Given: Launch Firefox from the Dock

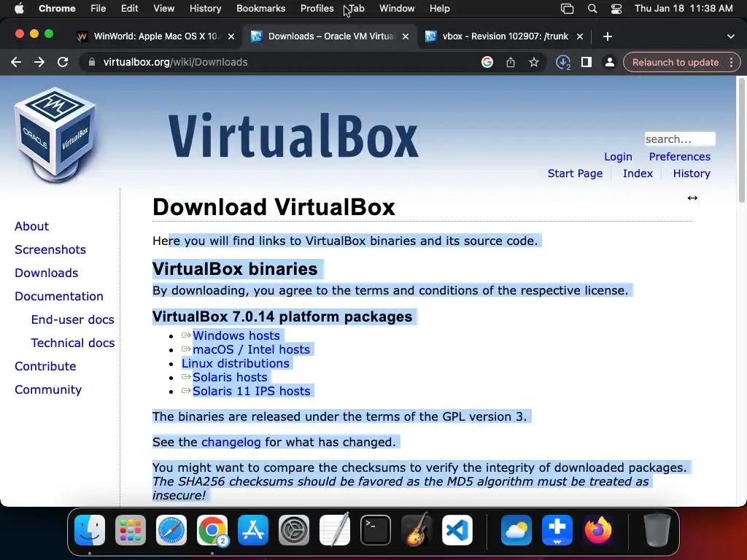Looking at the screenshot, I should 598,530.
